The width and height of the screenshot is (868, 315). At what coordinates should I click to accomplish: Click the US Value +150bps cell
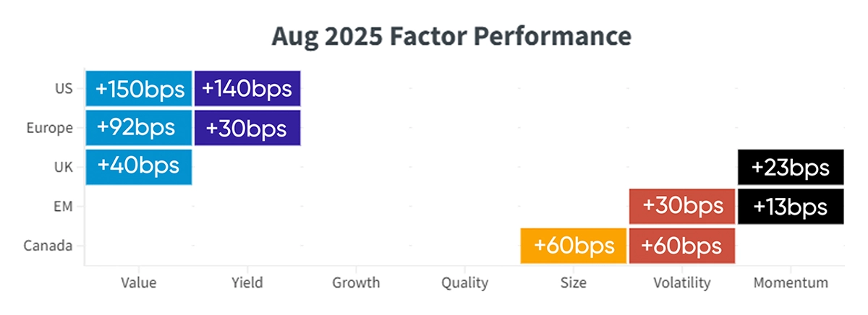coord(139,89)
